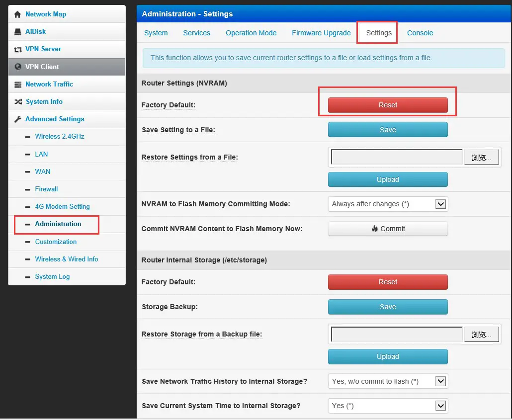Switch to the Console tab
This screenshot has height=420, width=512.
pyautogui.click(x=420, y=33)
